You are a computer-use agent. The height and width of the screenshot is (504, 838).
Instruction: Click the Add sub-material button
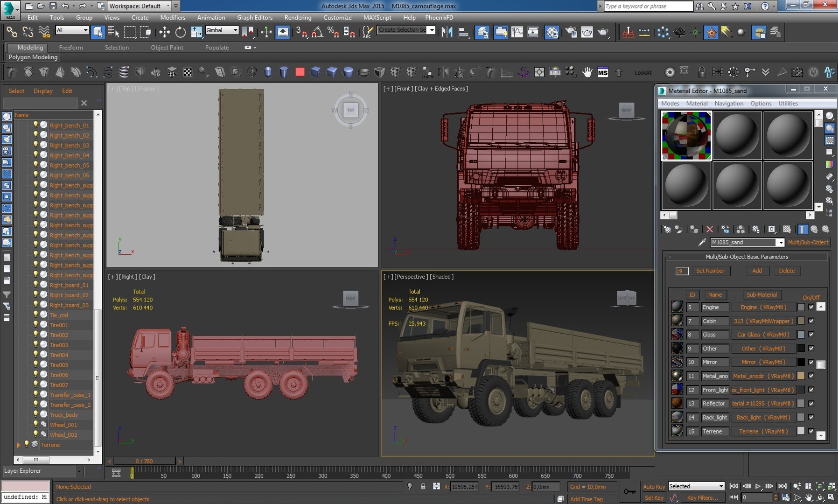[757, 271]
